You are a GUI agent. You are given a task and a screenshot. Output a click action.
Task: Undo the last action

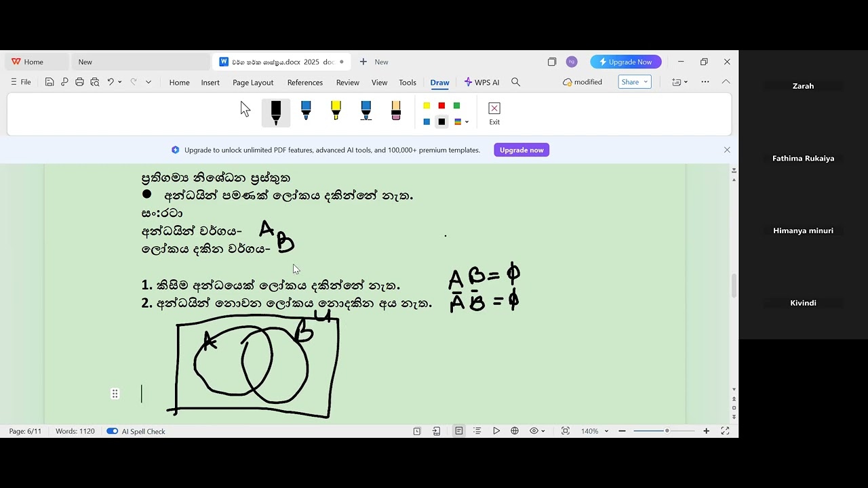click(x=111, y=82)
